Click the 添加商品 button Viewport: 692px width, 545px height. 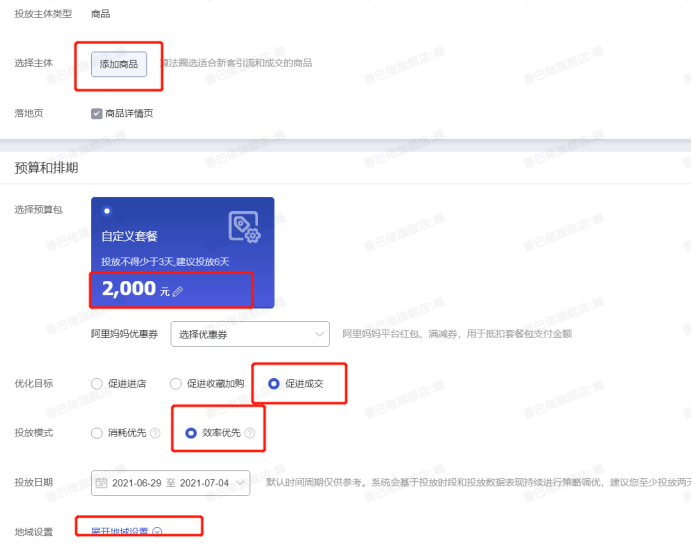pos(119,64)
